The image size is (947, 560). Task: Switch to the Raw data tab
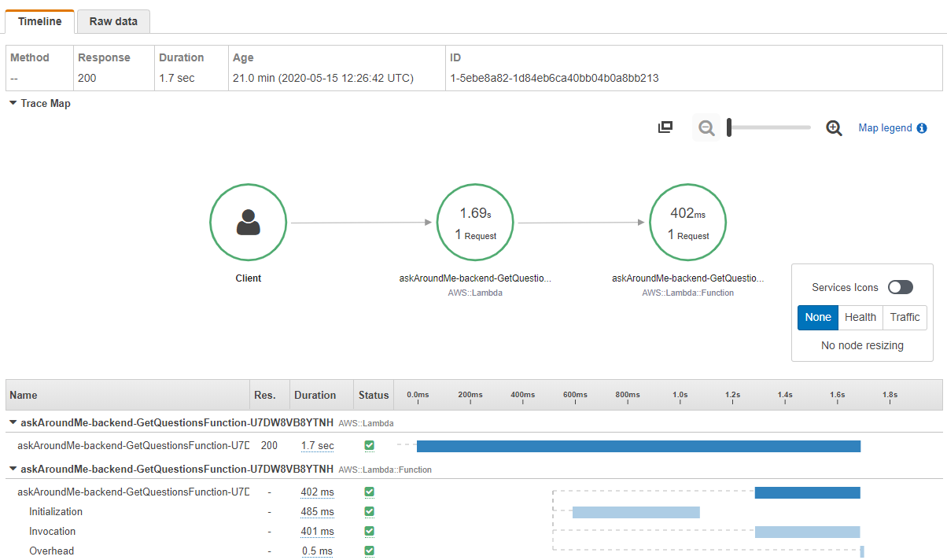click(112, 21)
